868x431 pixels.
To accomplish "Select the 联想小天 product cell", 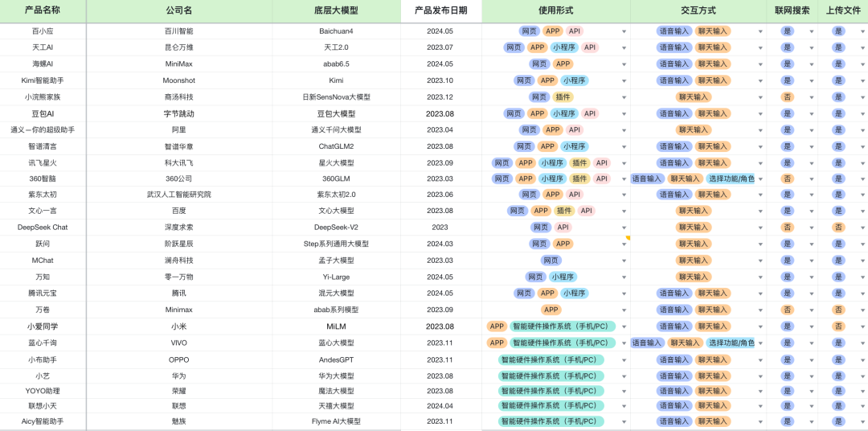I will click(x=43, y=406).
